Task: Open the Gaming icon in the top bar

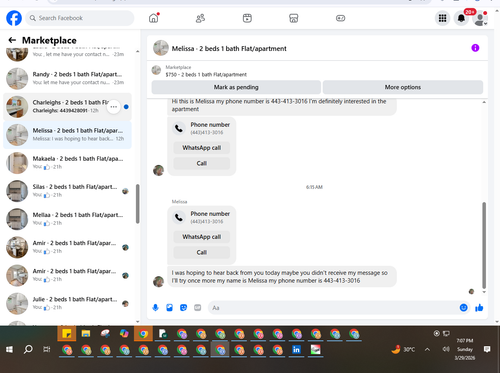Action: tap(340, 18)
